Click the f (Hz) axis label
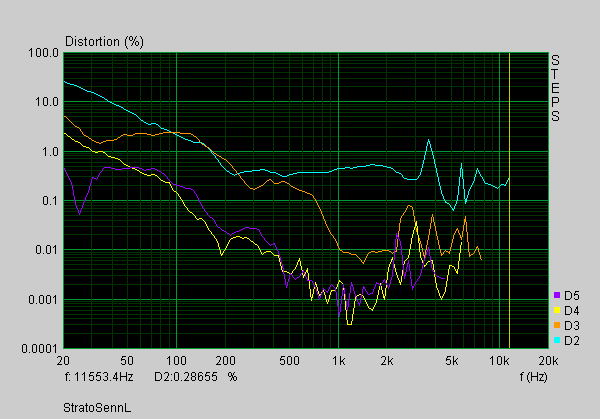Image resolution: width=600 pixels, height=419 pixels. point(533,377)
